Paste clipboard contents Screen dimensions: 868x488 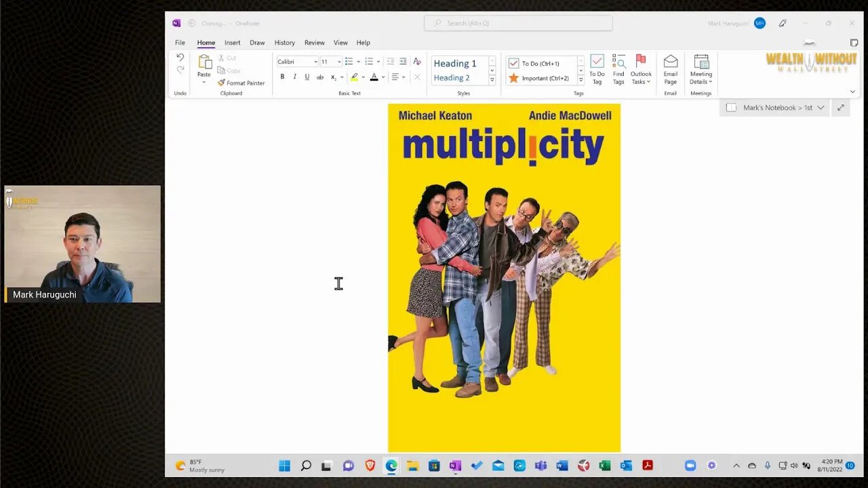click(x=204, y=68)
